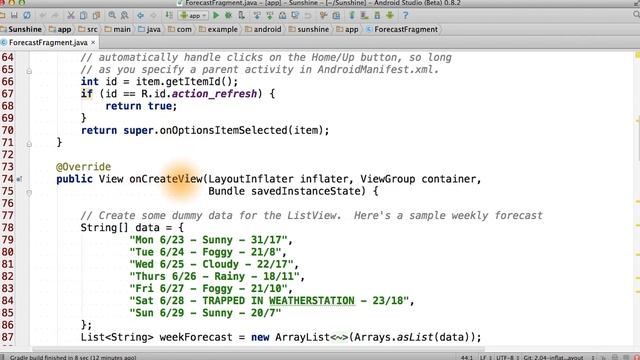This screenshot has width=640, height=360.
Task: Click the Cut scissors icon
Action: (x=71, y=16)
